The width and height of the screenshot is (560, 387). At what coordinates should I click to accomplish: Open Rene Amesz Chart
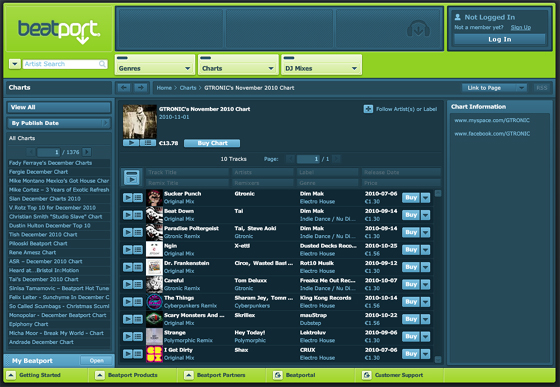click(32, 252)
